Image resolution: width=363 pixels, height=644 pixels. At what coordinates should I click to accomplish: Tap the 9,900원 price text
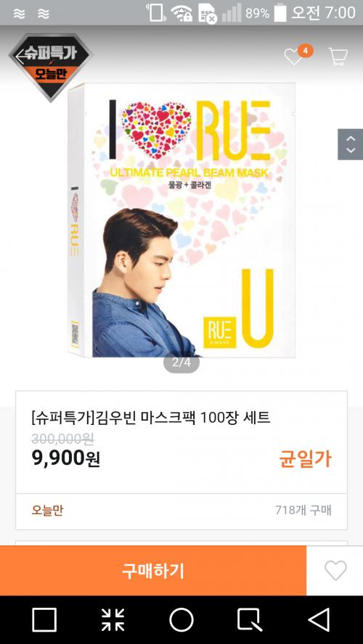coord(66,458)
